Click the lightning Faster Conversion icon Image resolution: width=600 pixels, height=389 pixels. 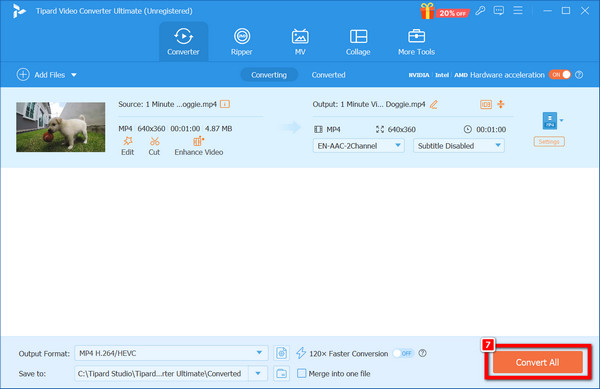301,353
